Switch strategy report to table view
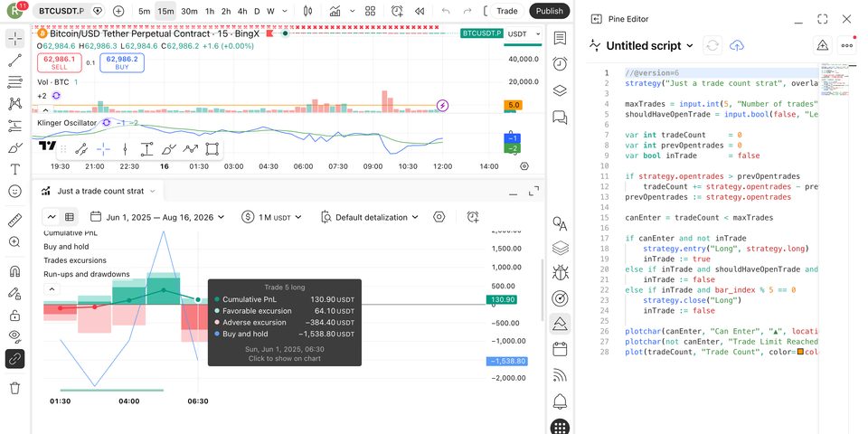 [x=70, y=217]
